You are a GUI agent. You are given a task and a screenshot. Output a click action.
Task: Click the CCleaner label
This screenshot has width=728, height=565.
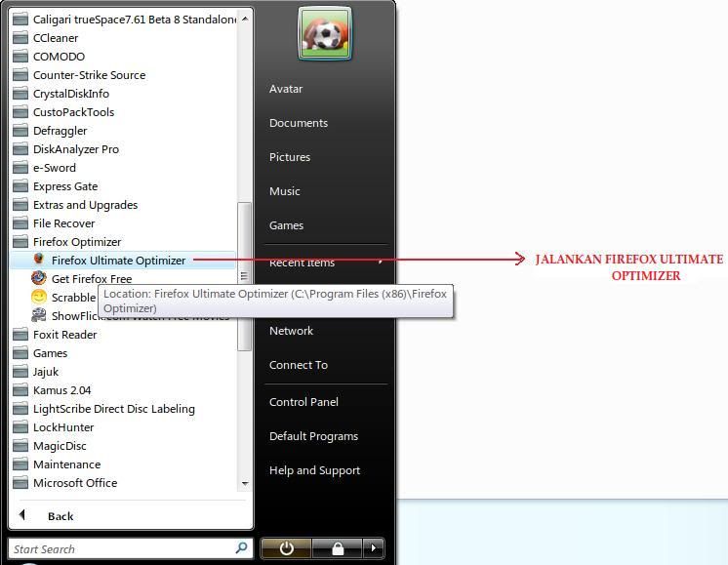(x=56, y=38)
